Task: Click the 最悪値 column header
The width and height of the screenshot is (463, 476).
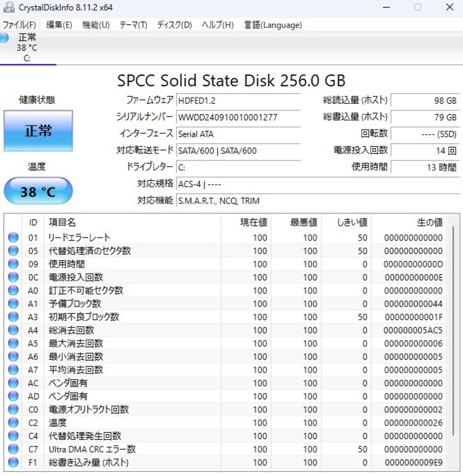Action: coord(296,222)
